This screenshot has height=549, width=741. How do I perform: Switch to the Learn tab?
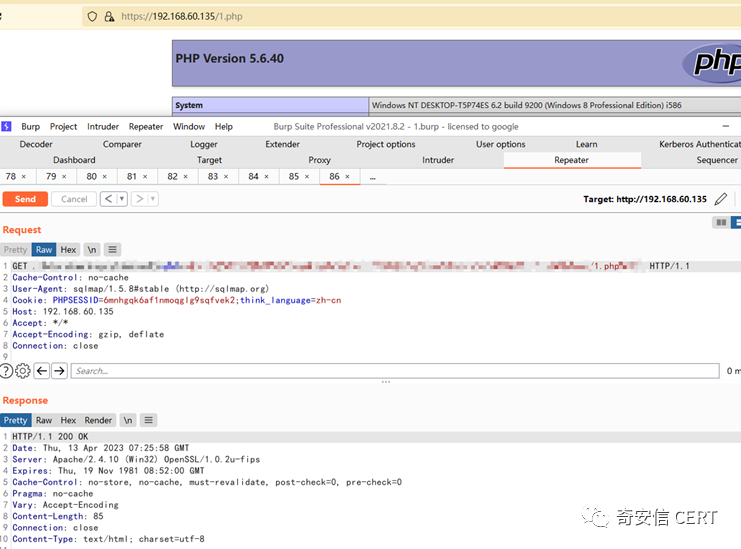(x=586, y=144)
